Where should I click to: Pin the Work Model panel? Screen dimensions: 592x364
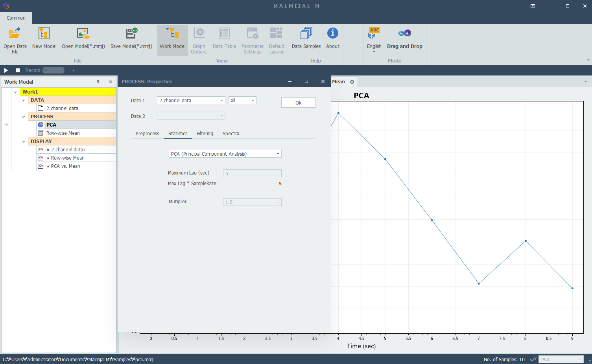(x=98, y=82)
